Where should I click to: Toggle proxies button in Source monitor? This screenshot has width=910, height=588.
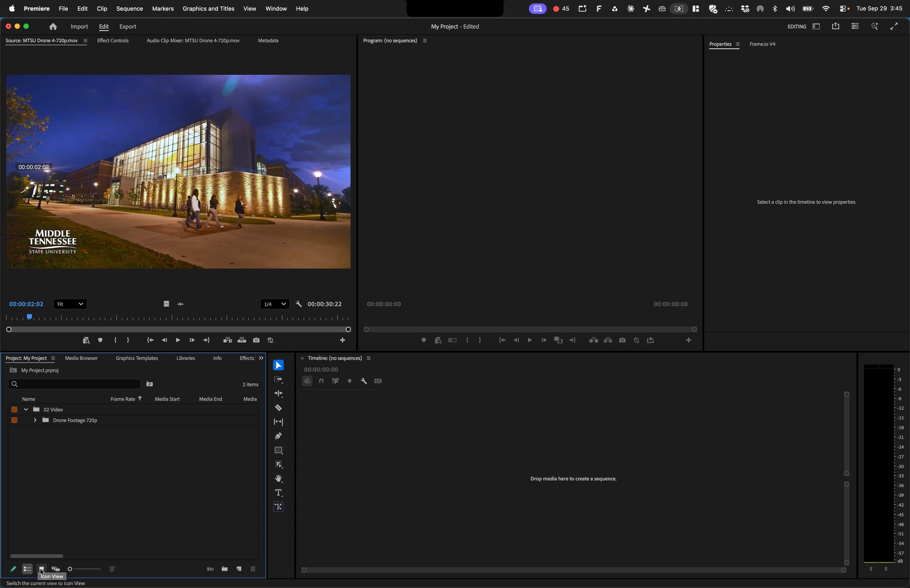270,340
